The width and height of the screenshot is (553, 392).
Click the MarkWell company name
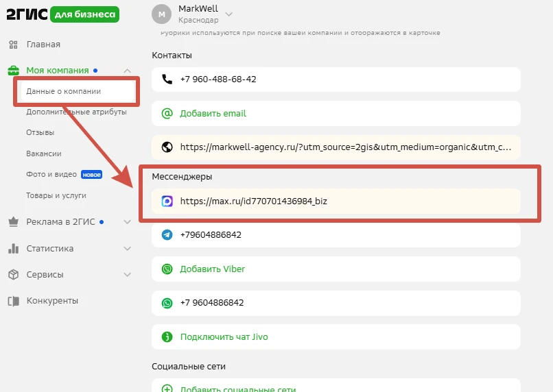pos(198,8)
